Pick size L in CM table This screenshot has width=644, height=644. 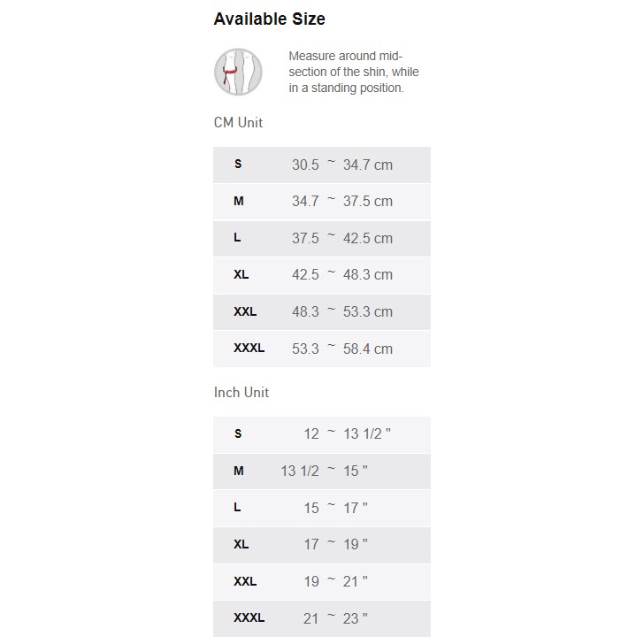[237, 238]
